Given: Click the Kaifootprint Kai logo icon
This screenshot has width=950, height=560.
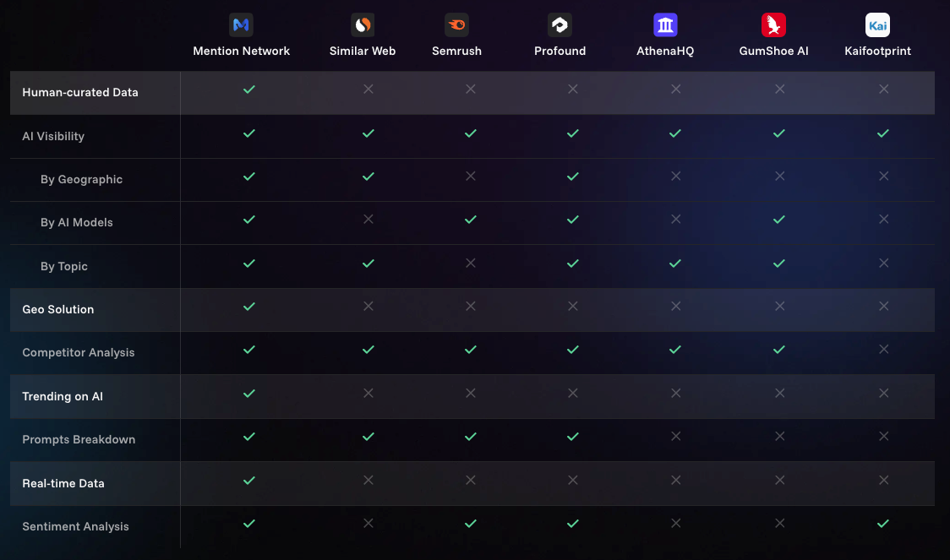Looking at the screenshot, I should (x=877, y=25).
